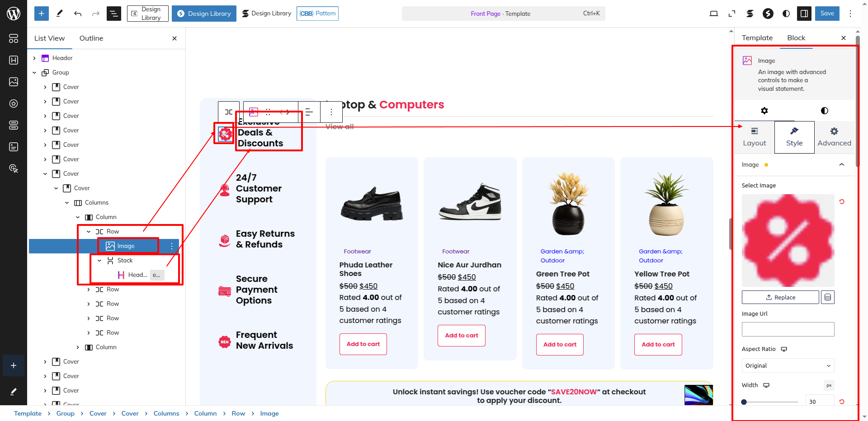Open the top bar options kebab menu

tap(850, 14)
